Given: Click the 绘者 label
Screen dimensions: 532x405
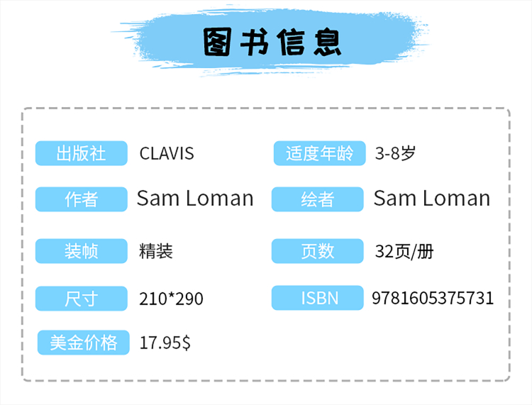Looking at the screenshot, I should (317, 199).
